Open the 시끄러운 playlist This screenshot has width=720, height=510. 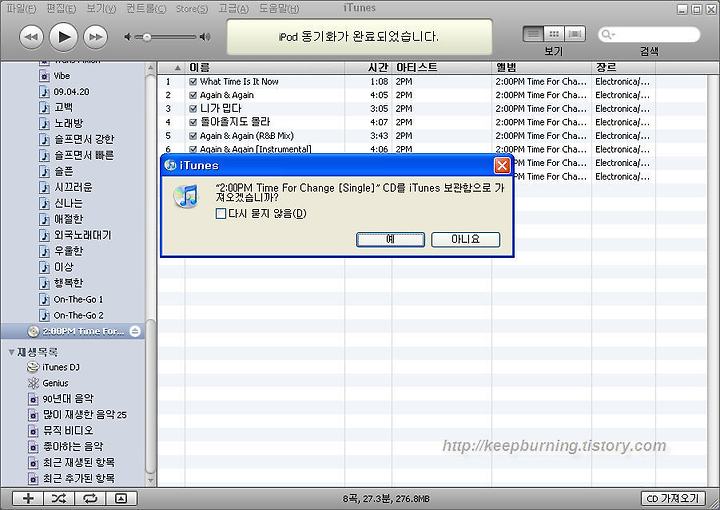pyautogui.click(x=73, y=187)
